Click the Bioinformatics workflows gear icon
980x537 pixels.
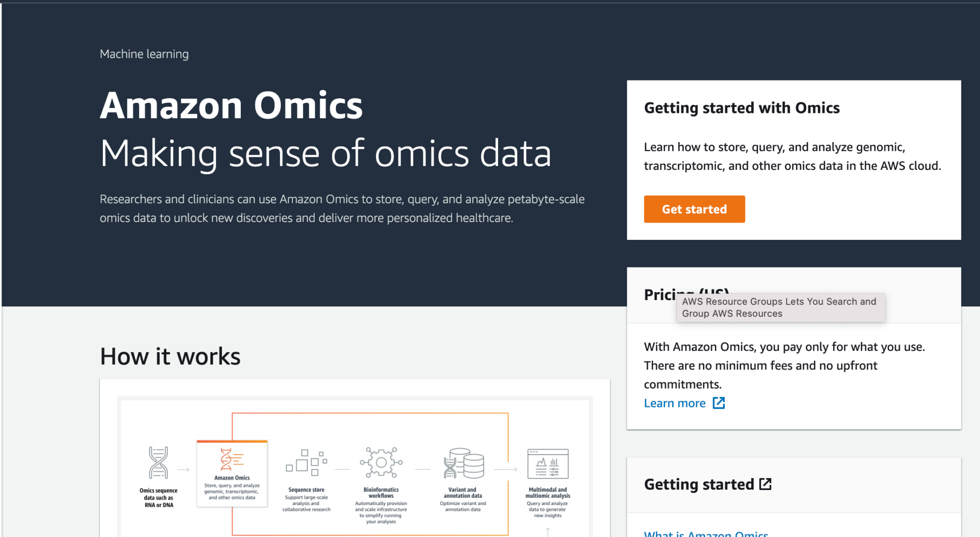[381, 462]
